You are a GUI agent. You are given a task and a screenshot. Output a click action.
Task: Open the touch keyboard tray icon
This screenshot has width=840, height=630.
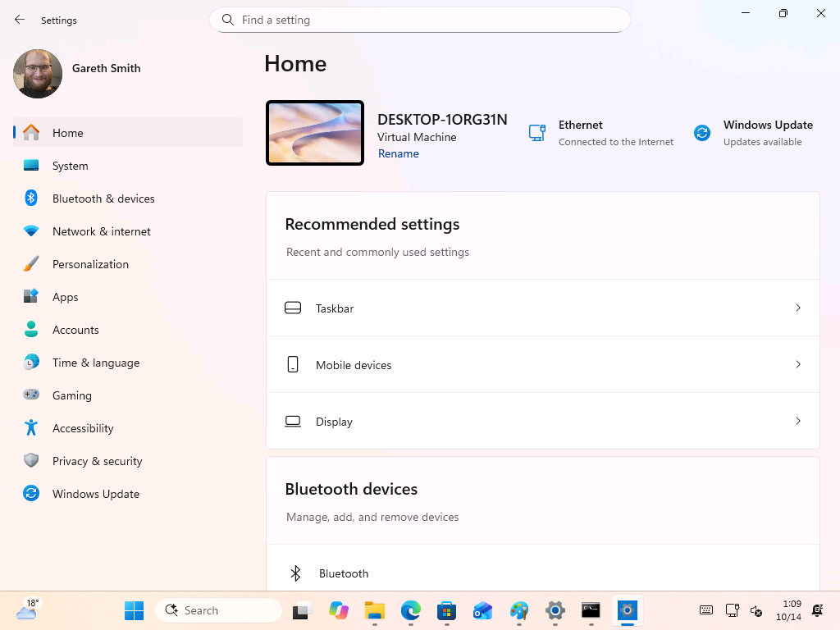[706, 610]
